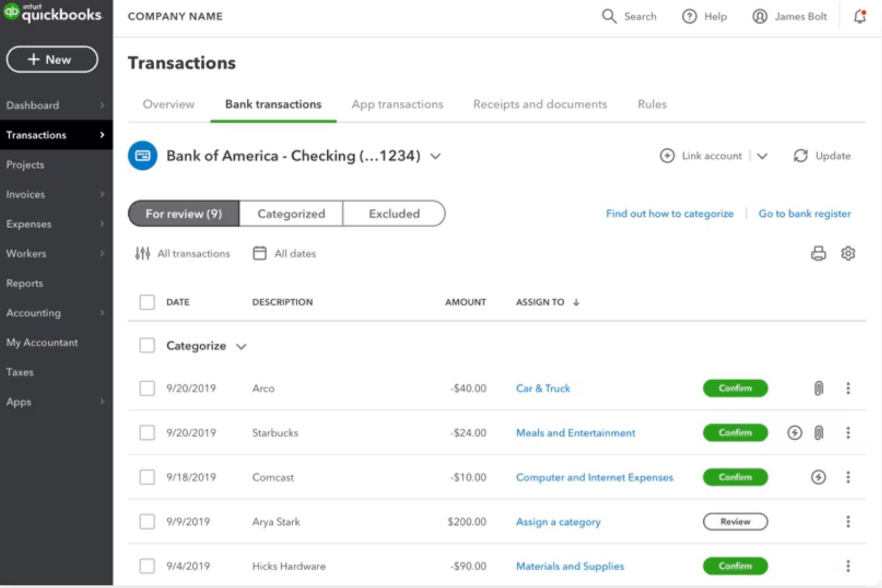Click the paperclip attachment icon on Arco row
The width and height of the screenshot is (882, 588).
[x=818, y=388]
